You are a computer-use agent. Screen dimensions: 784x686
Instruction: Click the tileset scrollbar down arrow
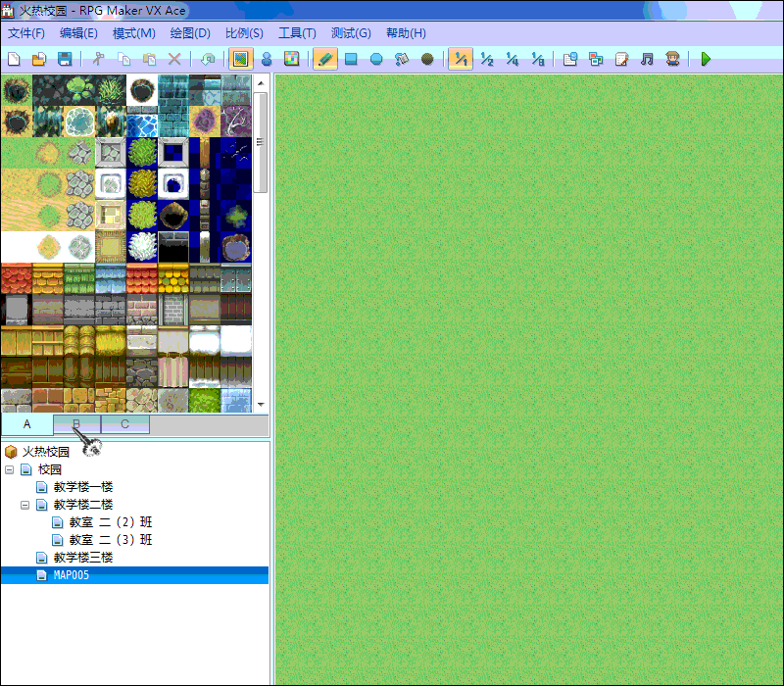tap(261, 405)
